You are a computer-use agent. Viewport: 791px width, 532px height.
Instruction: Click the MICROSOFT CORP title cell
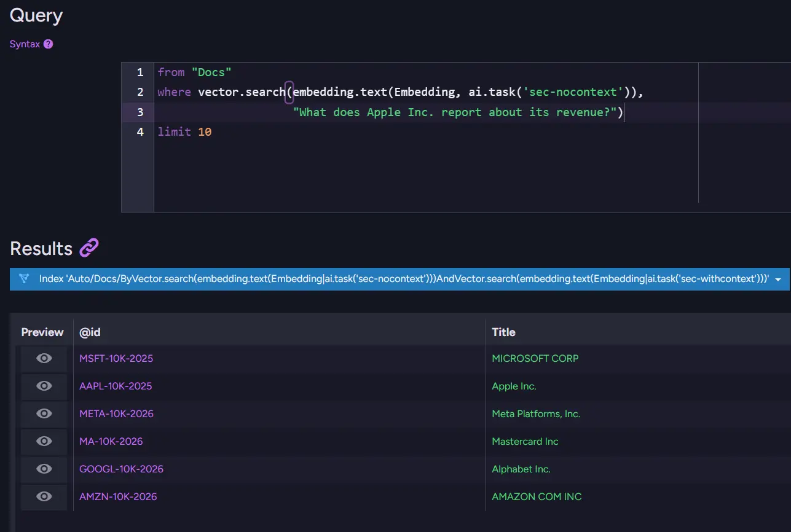pyautogui.click(x=535, y=358)
